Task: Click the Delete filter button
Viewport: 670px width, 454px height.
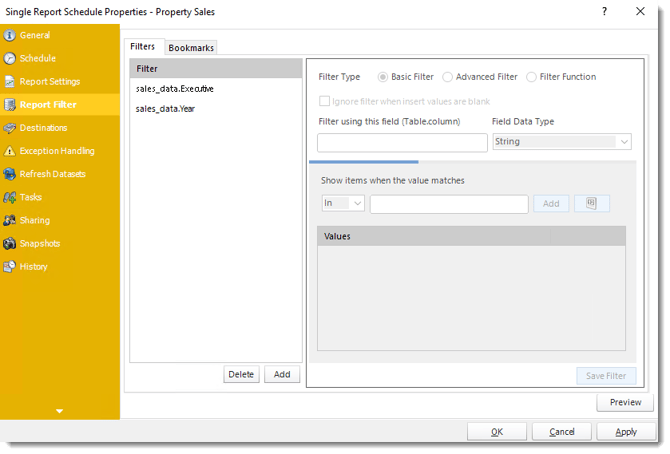Action: 241,374
